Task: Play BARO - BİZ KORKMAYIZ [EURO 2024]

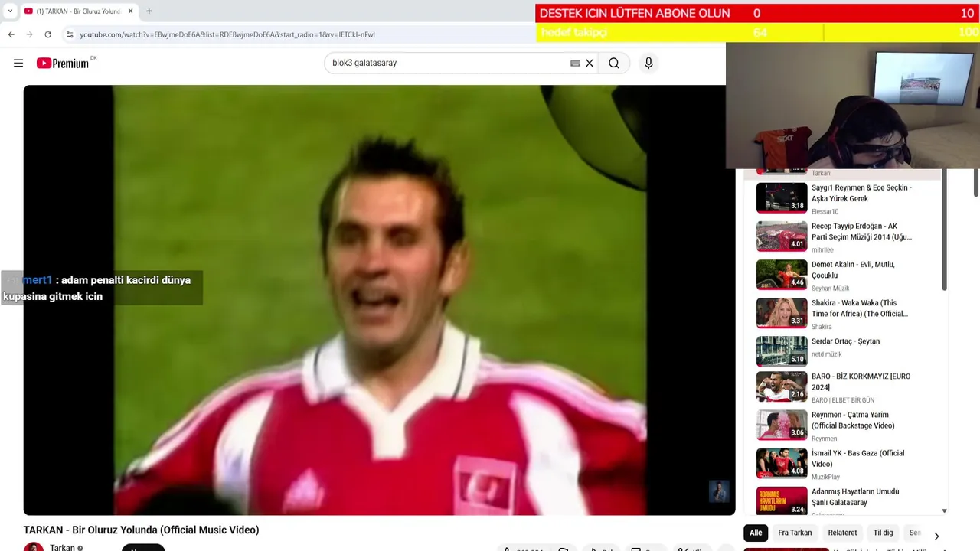Action: pyautogui.click(x=861, y=382)
